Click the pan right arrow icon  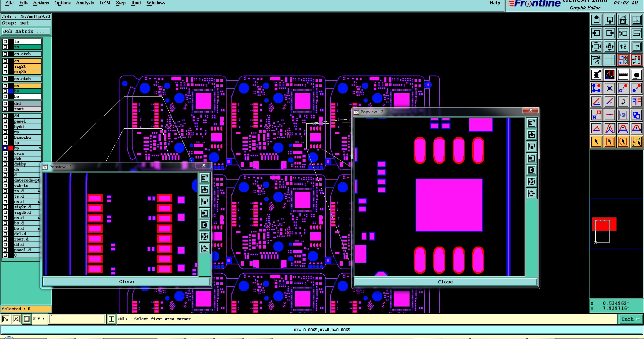[610, 33]
